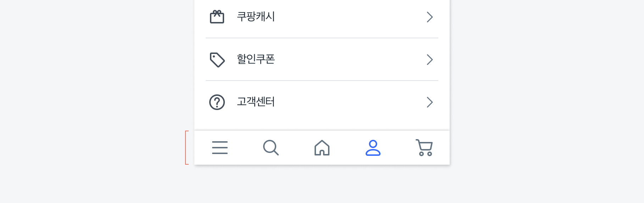Open the hamburger category menu

(220, 148)
